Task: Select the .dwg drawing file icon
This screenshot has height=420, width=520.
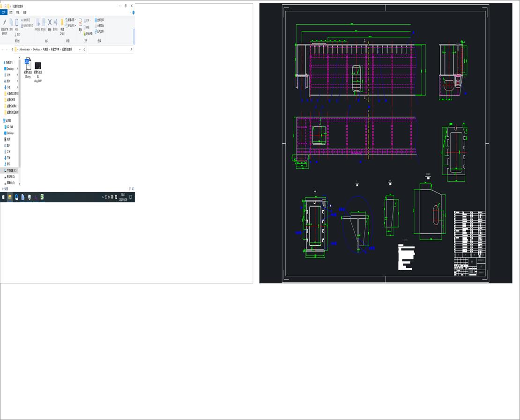Action: click(x=28, y=64)
